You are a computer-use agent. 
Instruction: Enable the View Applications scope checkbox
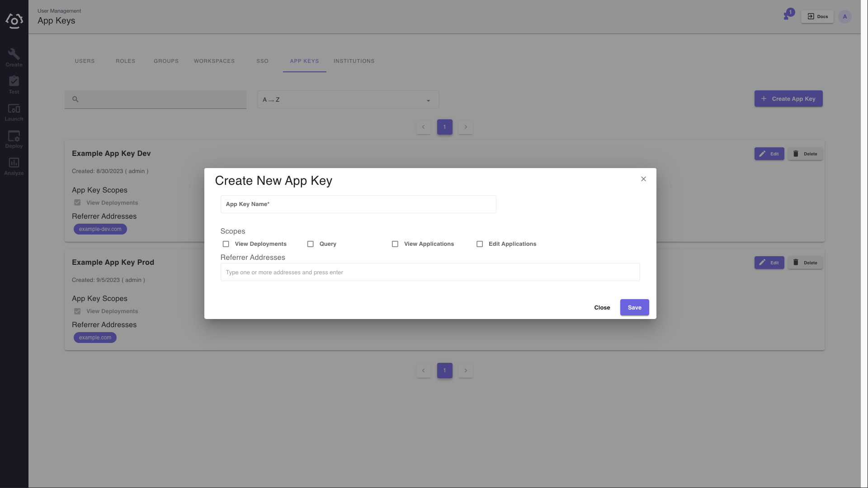[395, 244]
